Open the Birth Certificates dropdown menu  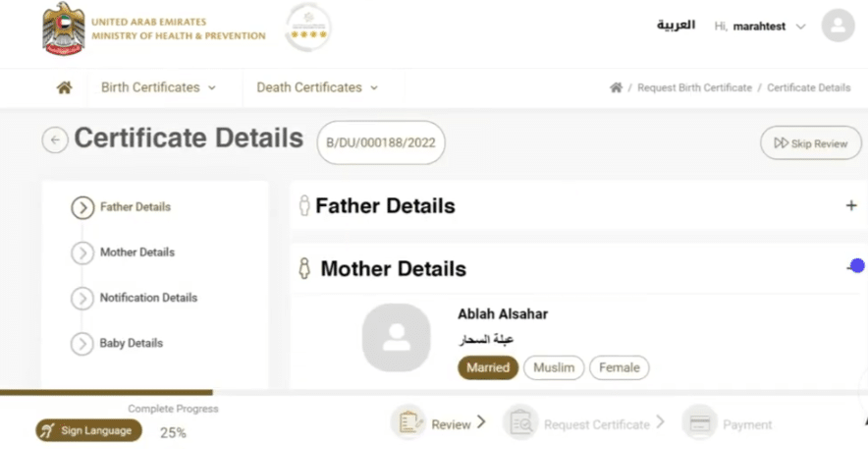pyautogui.click(x=158, y=87)
